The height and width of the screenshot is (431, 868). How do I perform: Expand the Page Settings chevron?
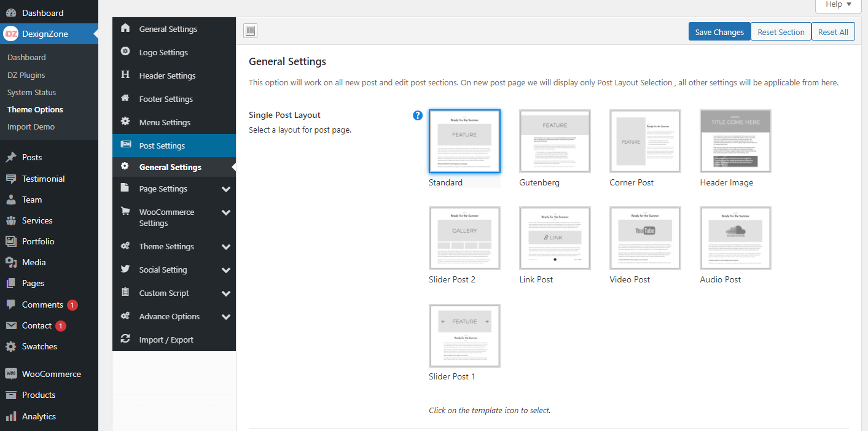point(226,189)
